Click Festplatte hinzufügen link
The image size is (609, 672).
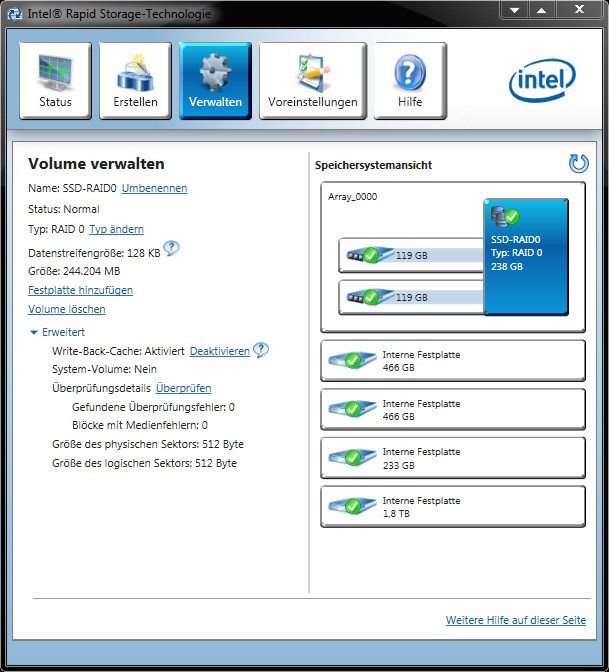point(81,290)
